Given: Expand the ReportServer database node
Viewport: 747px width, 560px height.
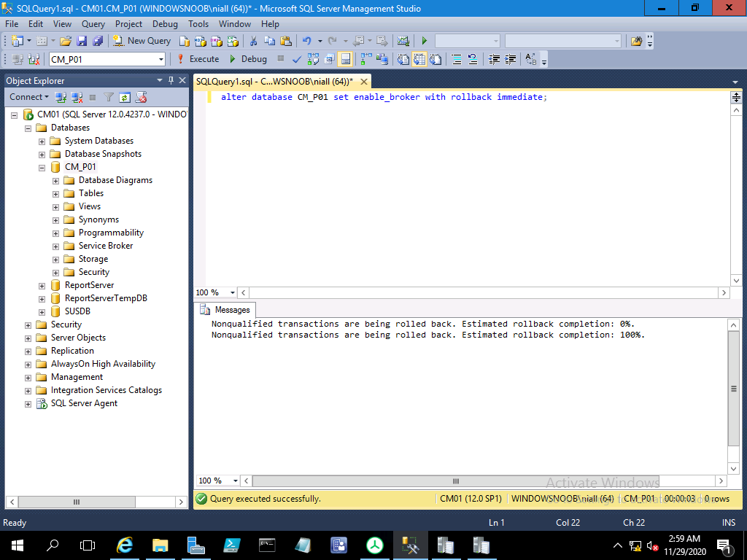Looking at the screenshot, I should coord(42,286).
